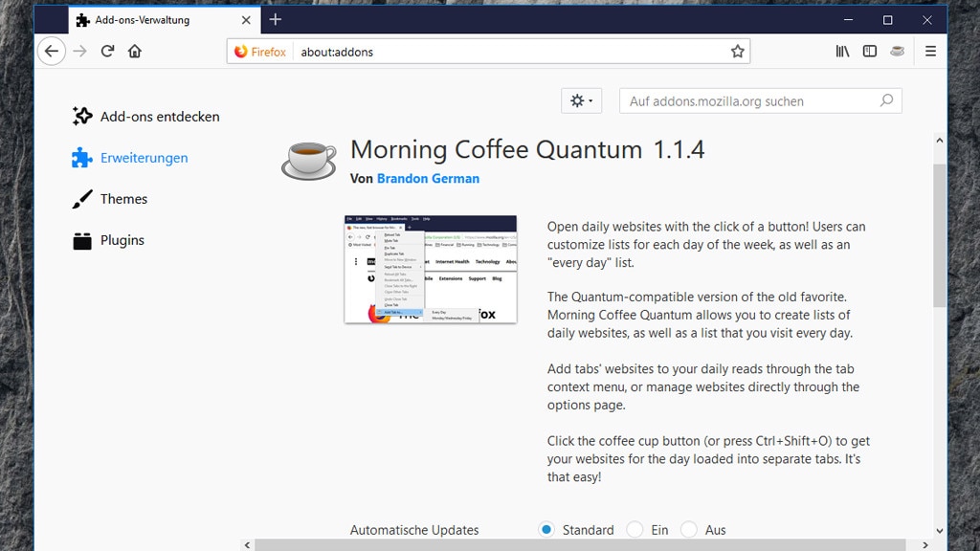Open the add-on tools gear dropdown
Image resolution: width=980 pixels, height=551 pixels.
(581, 100)
